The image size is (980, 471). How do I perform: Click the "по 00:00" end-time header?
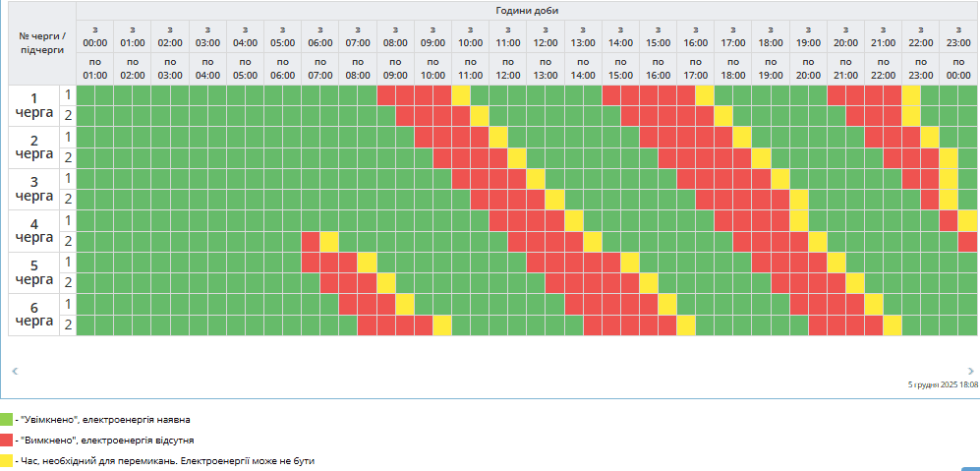[958, 69]
